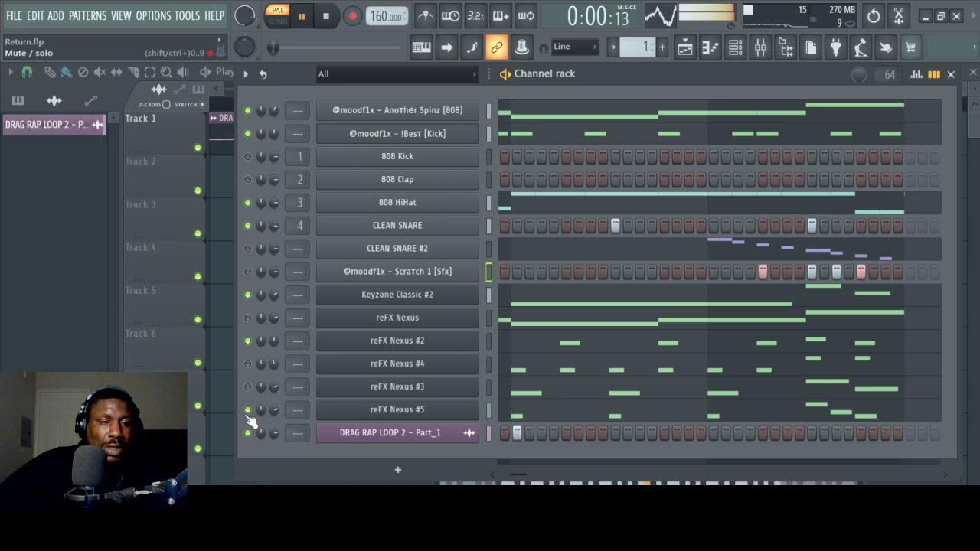Open the reFX Nexus #5 channel
The height and width of the screenshot is (551, 980).
[x=397, y=409]
